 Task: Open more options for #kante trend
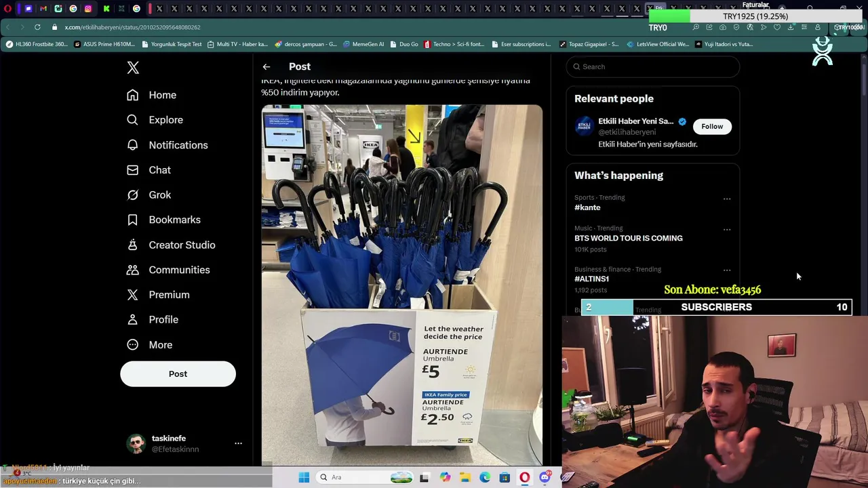point(727,199)
